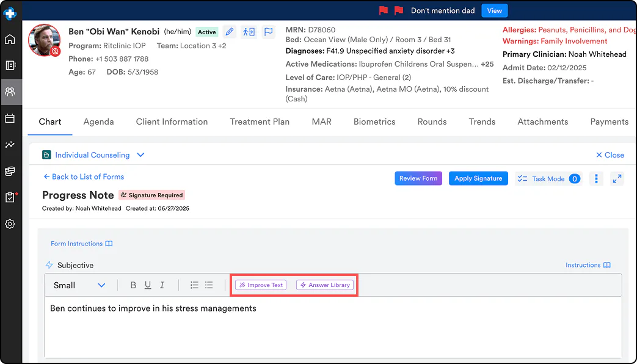Open the contacts book sidebar icon
The image size is (637, 364).
pyautogui.click(x=10, y=65)
